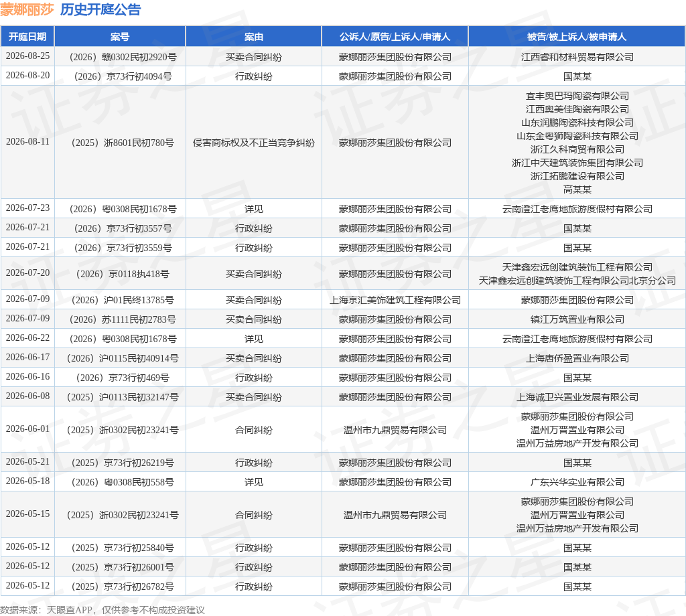The width and height of the screenshot is (686, 616).
Task: Click the 公诉人/原告/上诉人/申请人 column header
Action: (395, 37)
